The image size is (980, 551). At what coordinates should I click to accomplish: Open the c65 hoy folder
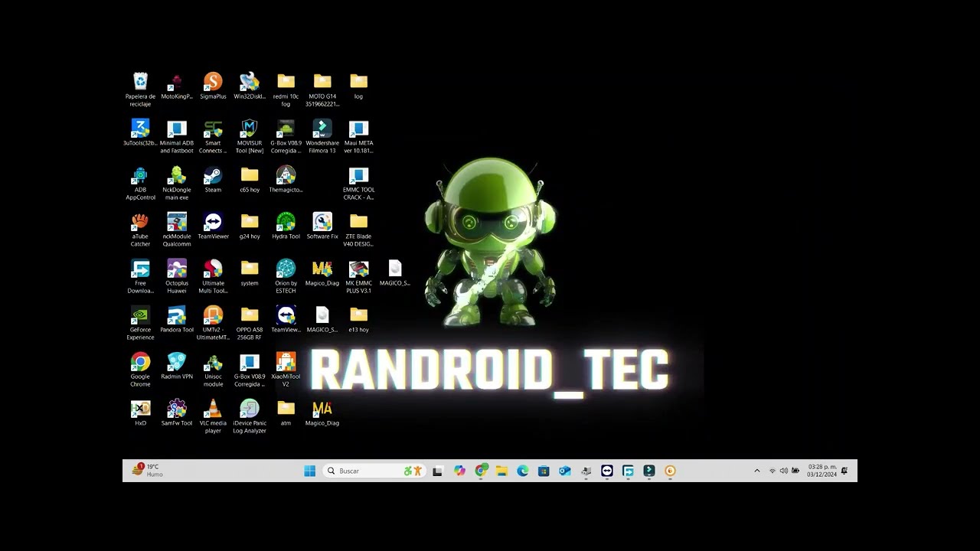click(x=250, y=179)
